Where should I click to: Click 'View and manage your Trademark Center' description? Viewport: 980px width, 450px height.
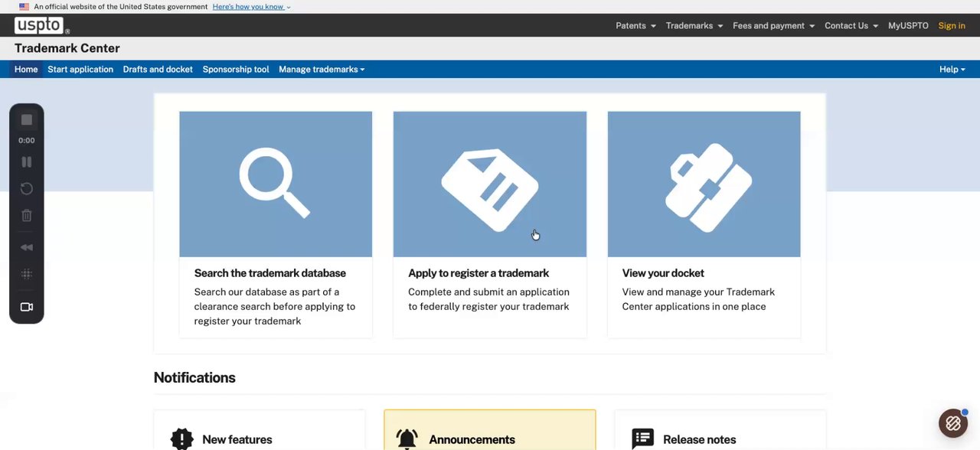[698, 299]
